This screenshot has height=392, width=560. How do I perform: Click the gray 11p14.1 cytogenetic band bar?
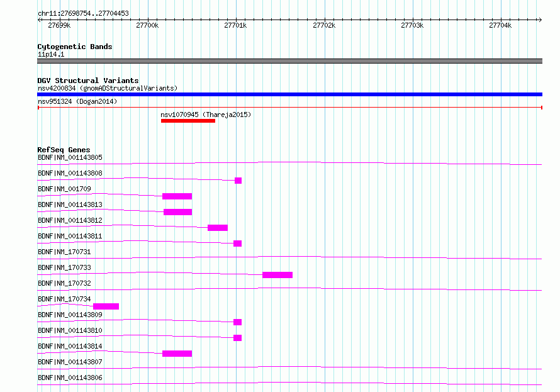289,61
